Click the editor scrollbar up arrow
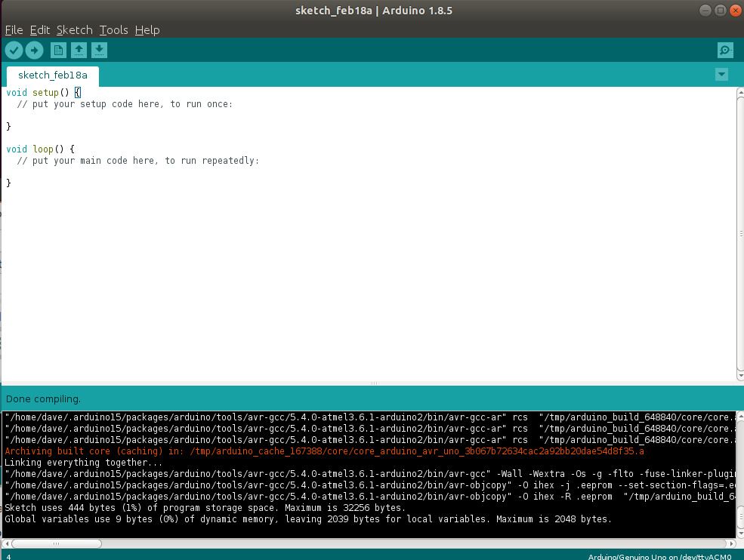The height and width of the screenshot is (560, 744). tap(740, 91)
